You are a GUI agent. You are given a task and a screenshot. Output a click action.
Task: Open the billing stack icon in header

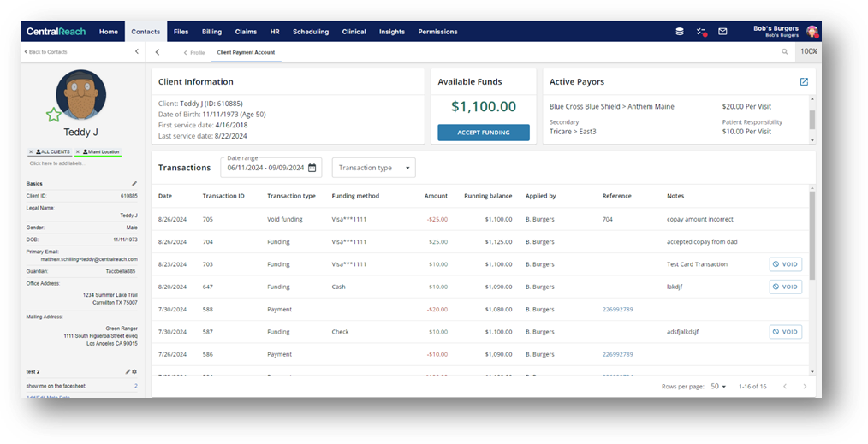680,32
